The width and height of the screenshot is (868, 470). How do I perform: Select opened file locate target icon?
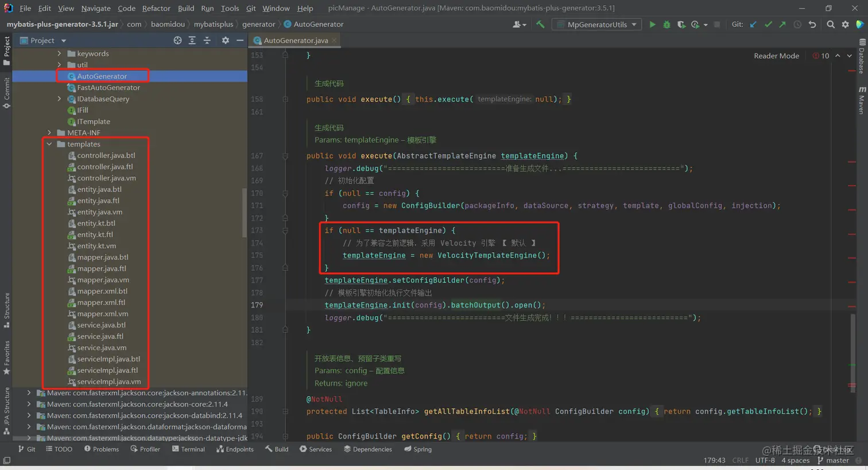(x=177, y=40)
